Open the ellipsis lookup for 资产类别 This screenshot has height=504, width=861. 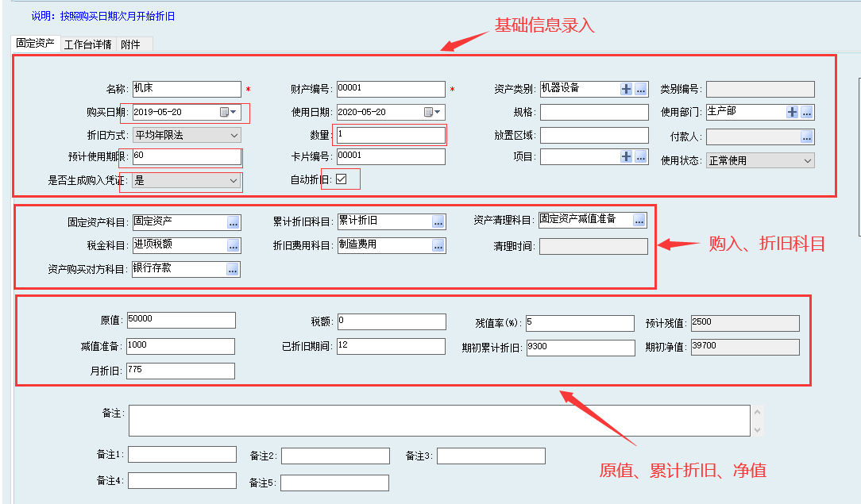click(x=640, y=89)
